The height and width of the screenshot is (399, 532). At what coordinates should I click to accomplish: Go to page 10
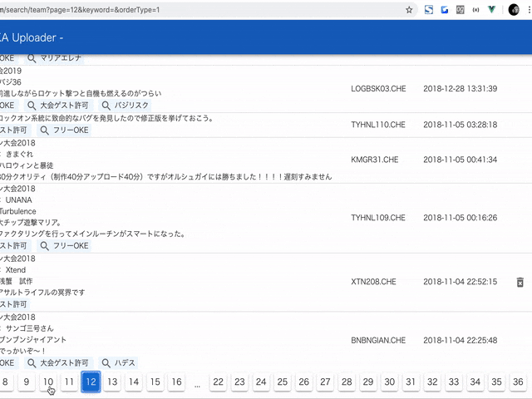tap(48, 382)
